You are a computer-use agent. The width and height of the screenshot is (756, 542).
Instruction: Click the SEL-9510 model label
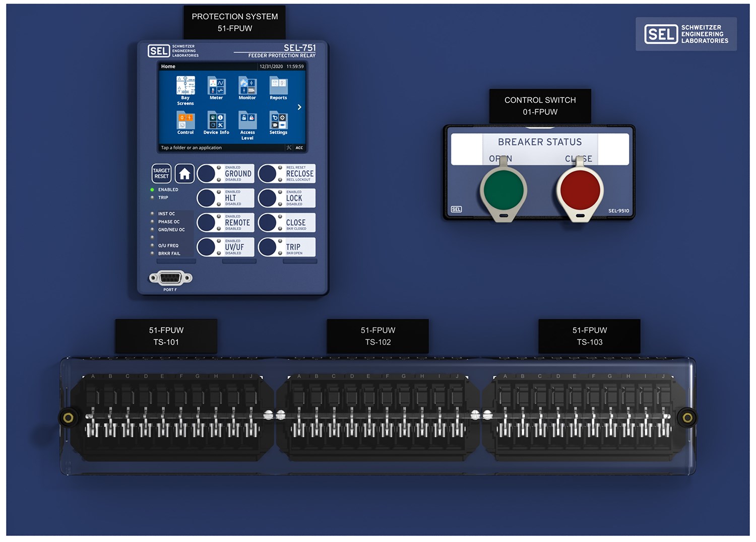point(618,211)
